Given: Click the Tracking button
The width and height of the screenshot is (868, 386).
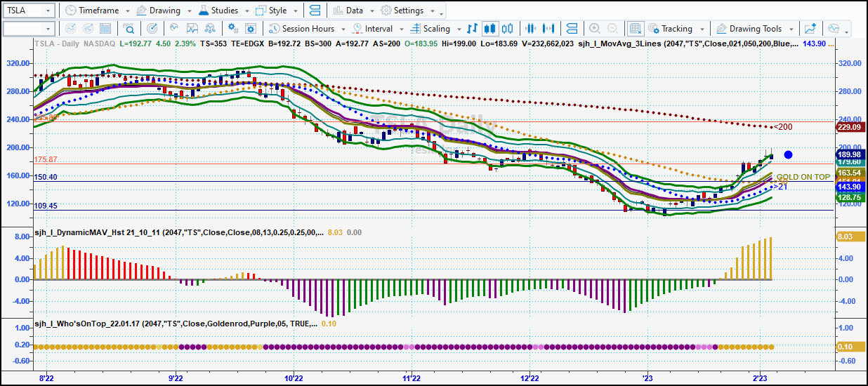Looking at the screenshot, I should [670, 29].
